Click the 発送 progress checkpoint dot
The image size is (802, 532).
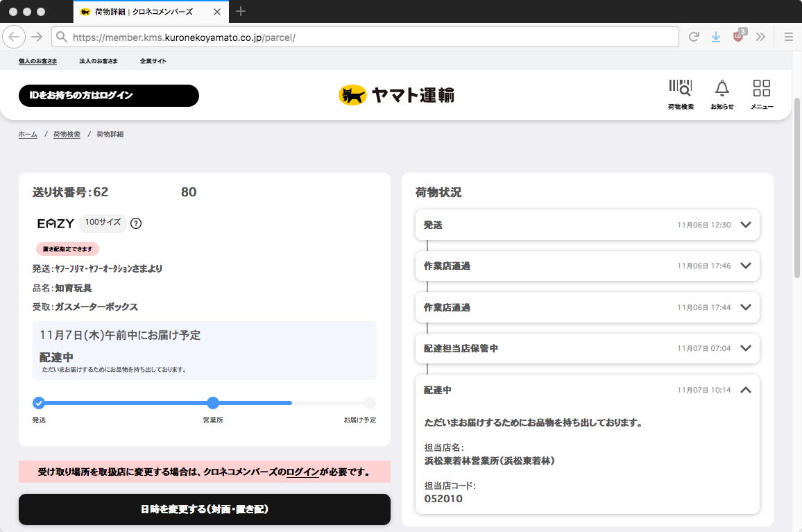pyautogui.click(x=38, y=403)
